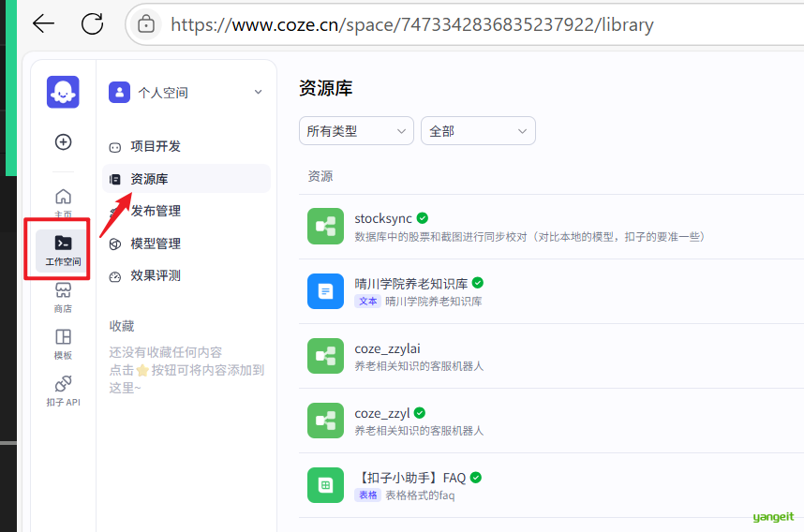
Task: Click the stocksync description text
Action: (529, 237)
